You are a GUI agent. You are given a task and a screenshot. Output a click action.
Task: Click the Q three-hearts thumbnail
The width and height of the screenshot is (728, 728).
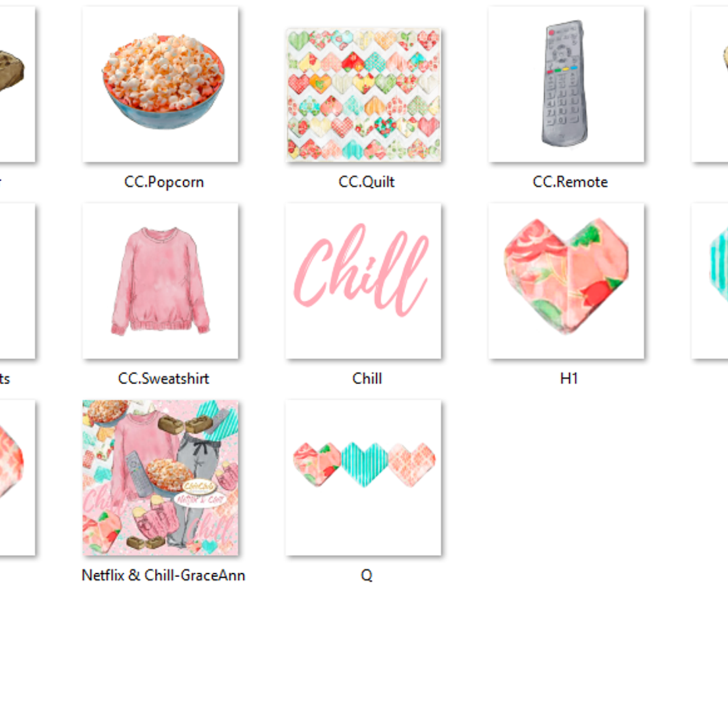pyautogui.click(x=364, y=478)
